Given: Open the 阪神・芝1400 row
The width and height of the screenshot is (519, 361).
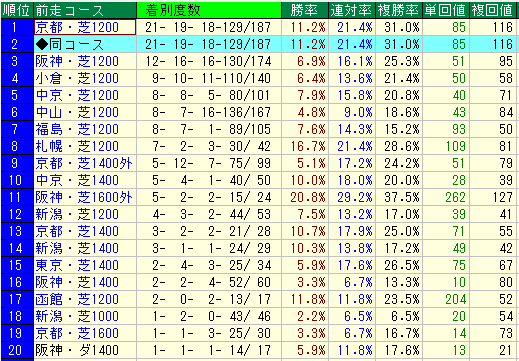Looking at the screenshot, I should pos(258,282).
